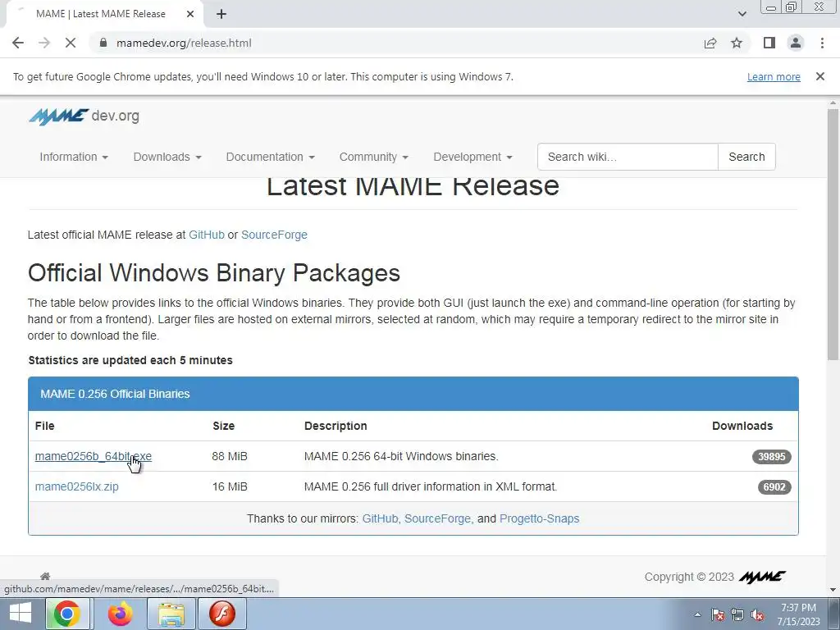This screenshot has height=630, width=840.
Task: Expand the Community menu
Action: pos(374,157)
